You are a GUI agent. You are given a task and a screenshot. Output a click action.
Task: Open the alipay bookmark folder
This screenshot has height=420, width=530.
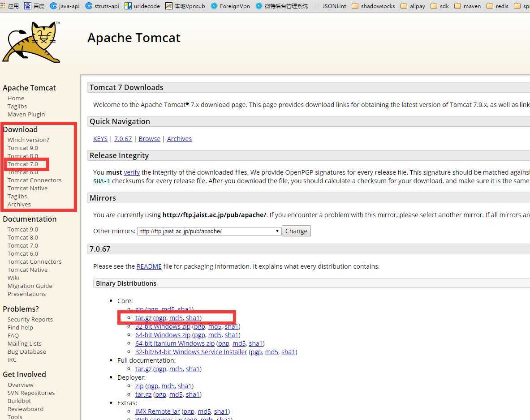pyautogui.click(x=413, y=6)
